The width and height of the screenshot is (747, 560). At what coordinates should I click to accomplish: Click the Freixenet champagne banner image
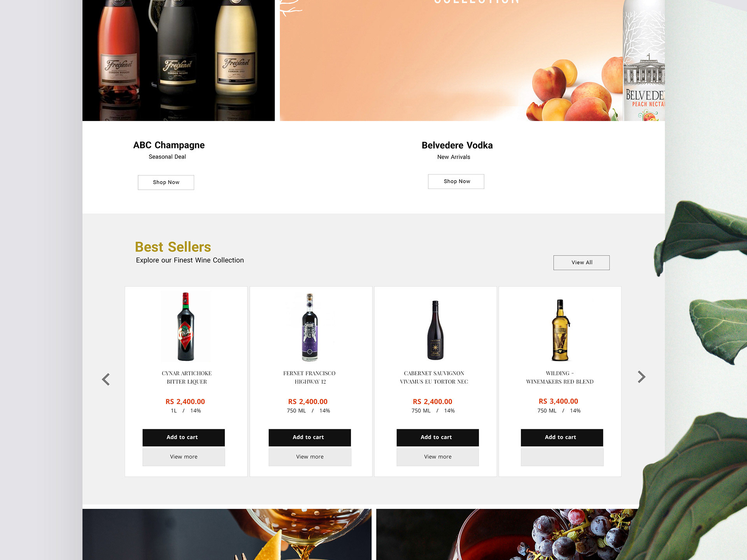point(179,60)
